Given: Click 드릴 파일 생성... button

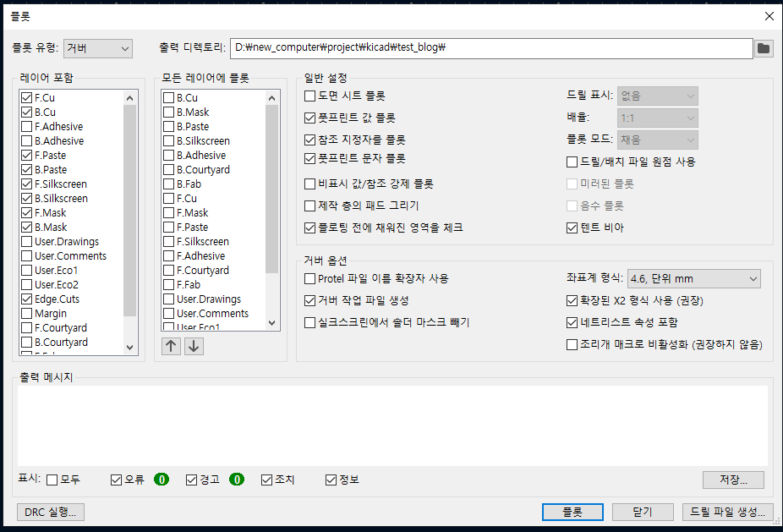Looking at the screenshot, I should coord(727,512).
